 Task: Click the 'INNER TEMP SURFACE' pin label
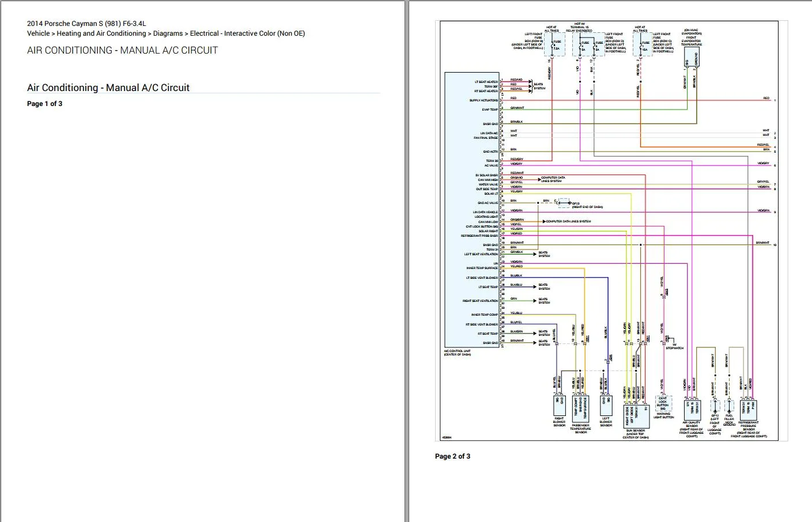click(482, 268)
